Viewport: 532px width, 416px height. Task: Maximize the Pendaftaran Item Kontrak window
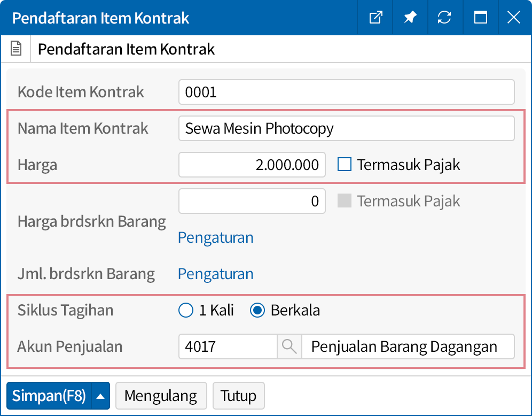480,18
